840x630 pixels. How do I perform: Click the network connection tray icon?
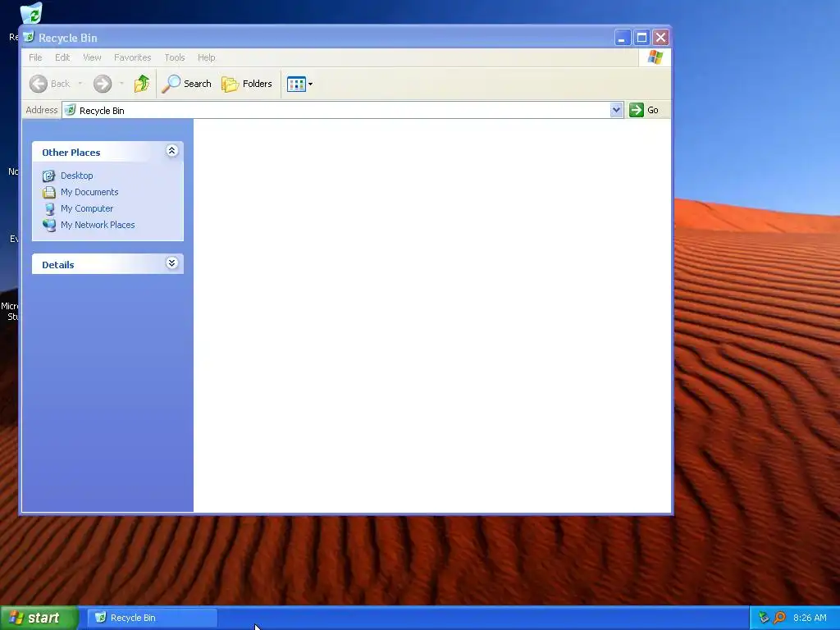(x=765, y=618)
